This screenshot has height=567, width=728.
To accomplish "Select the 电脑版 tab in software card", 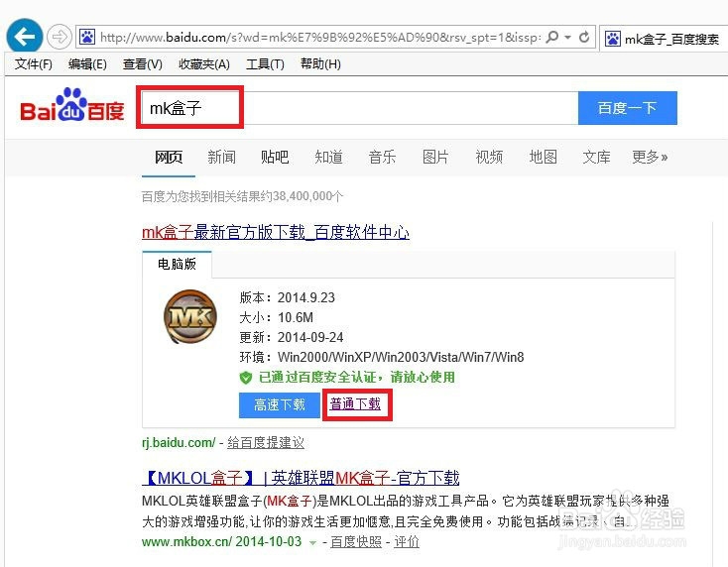I will (x=177, y=264).
